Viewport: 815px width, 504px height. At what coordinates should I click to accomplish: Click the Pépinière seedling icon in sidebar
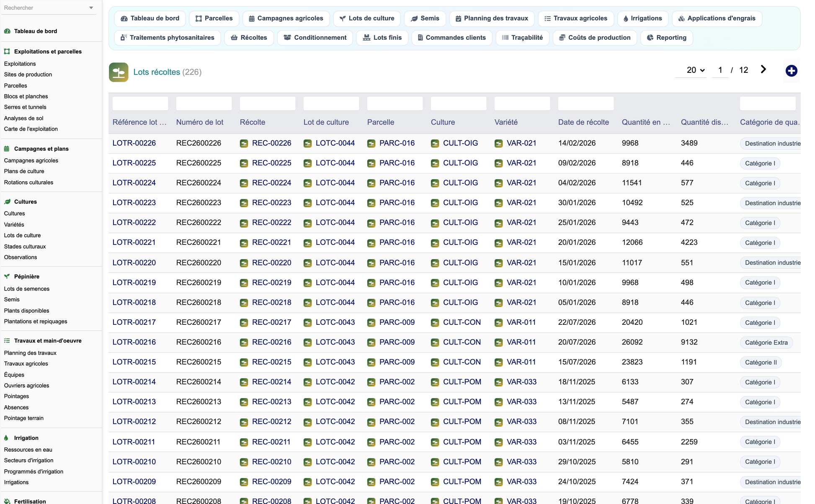pos(7,276)
